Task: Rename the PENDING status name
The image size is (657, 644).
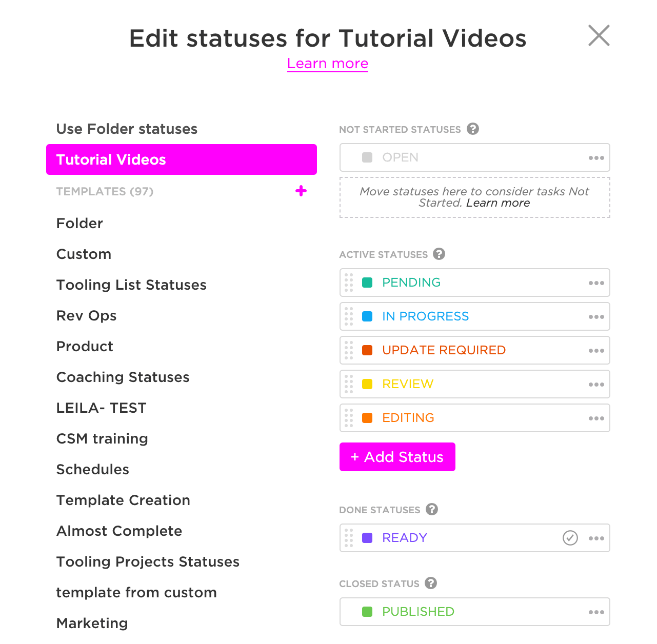Action: point(411,283)
